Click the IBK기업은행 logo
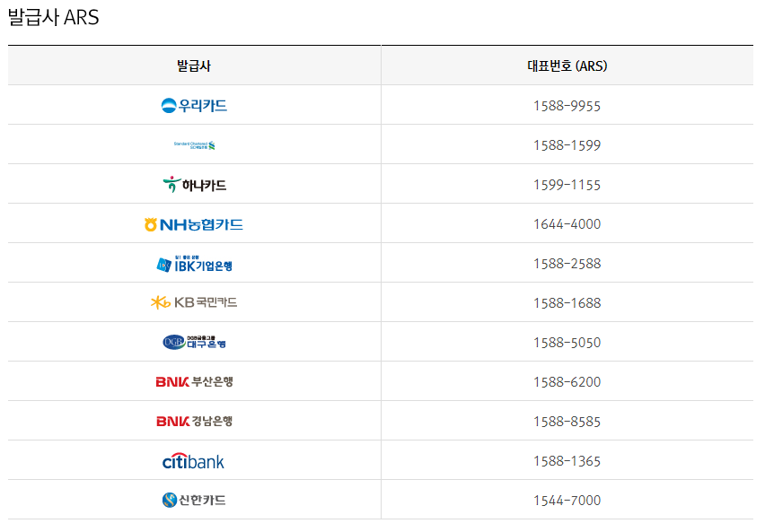The width and height of the screenshot is (765, 532). coord(194,264)
